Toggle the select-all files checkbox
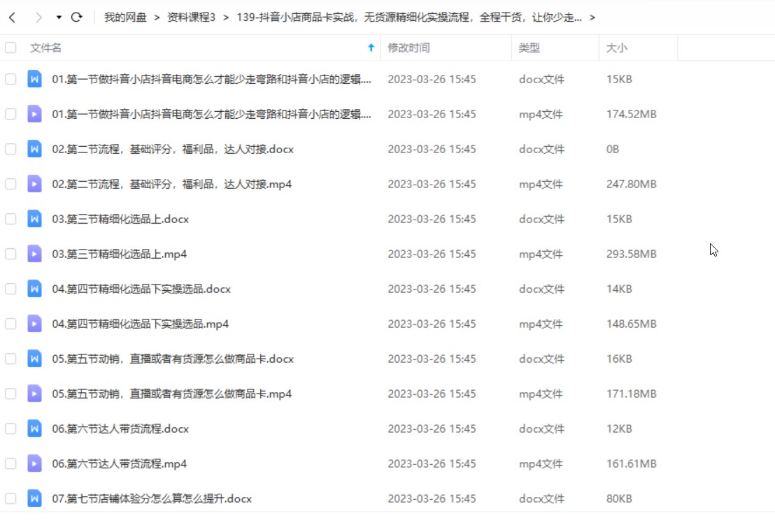This screenshot has width=775, height=532. click(x=10, y=48)
